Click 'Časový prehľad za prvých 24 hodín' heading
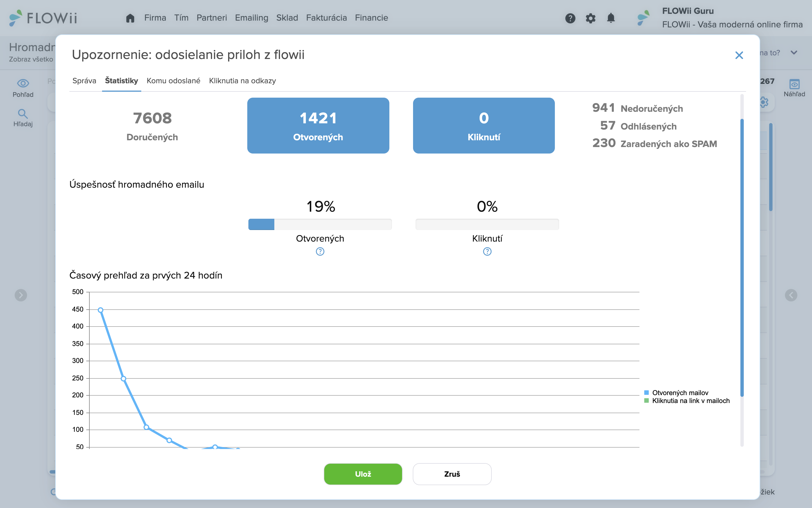This screenshot has width=812, height=508. 145,275
